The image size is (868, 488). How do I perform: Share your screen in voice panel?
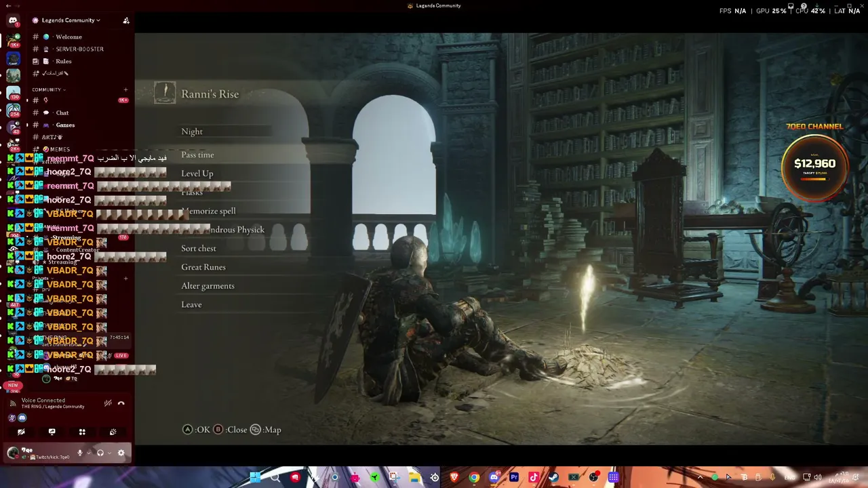coord(52,432)
